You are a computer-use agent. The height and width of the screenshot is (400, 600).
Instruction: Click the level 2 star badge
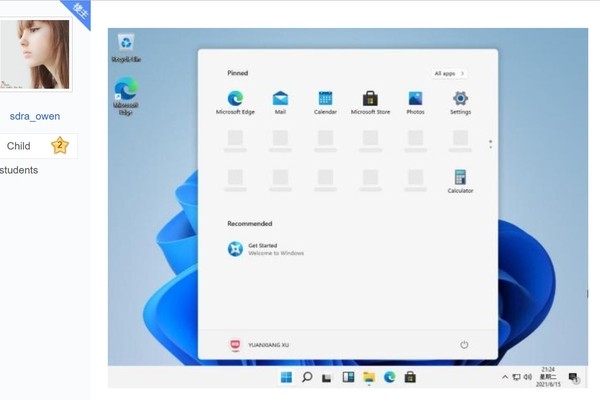coord(60,145)
